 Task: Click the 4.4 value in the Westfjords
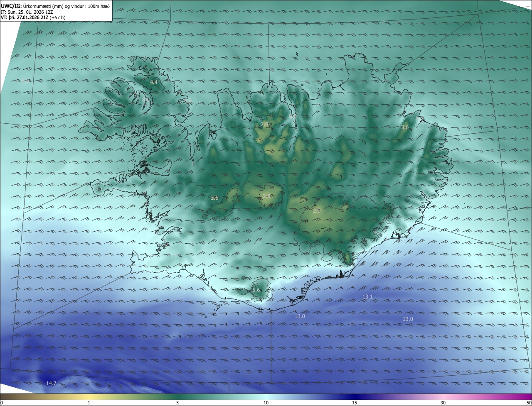[154, 82]
